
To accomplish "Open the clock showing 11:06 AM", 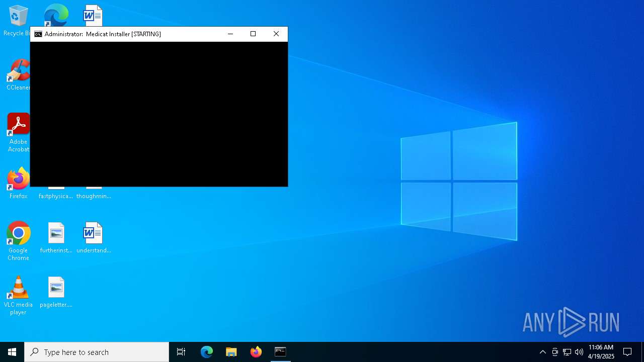I will coord(601,352).
